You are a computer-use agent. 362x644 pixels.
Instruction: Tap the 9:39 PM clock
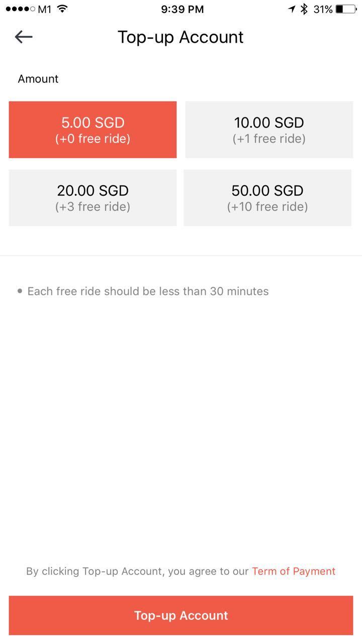(183, 9)
